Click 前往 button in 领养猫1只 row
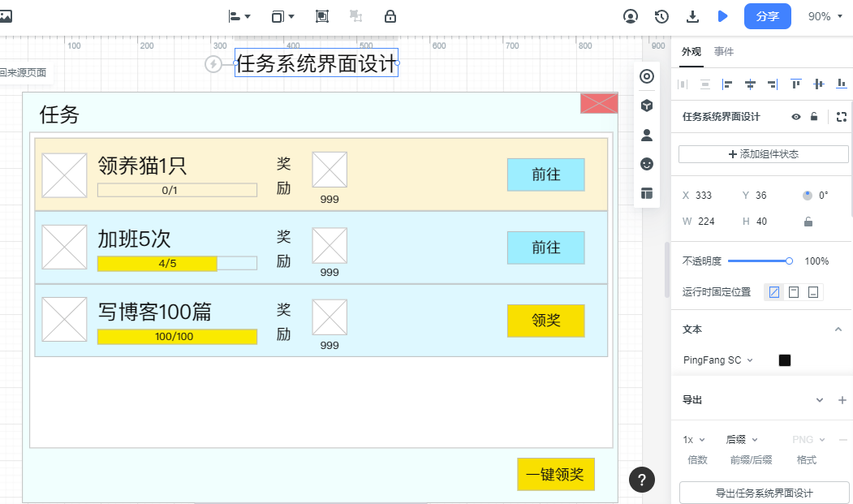 [x=545, y=174]
